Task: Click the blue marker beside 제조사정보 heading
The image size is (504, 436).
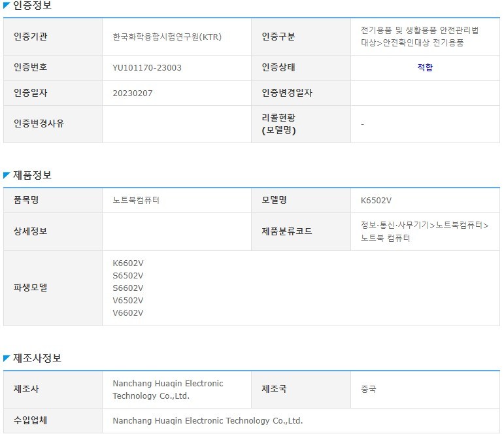Action: 7,358
